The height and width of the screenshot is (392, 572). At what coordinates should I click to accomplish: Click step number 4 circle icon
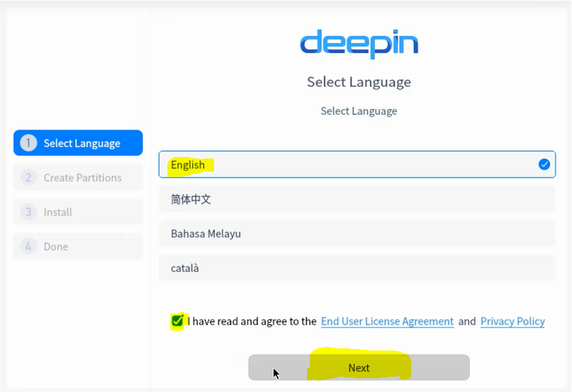click(x=28, y=247)
